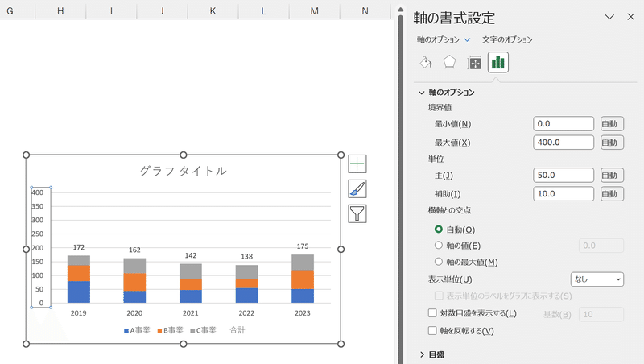The width and height of the screenshot is (644, 364).
Task: Reset 最大値 with its 自動 button
Action: pos(612,143)
